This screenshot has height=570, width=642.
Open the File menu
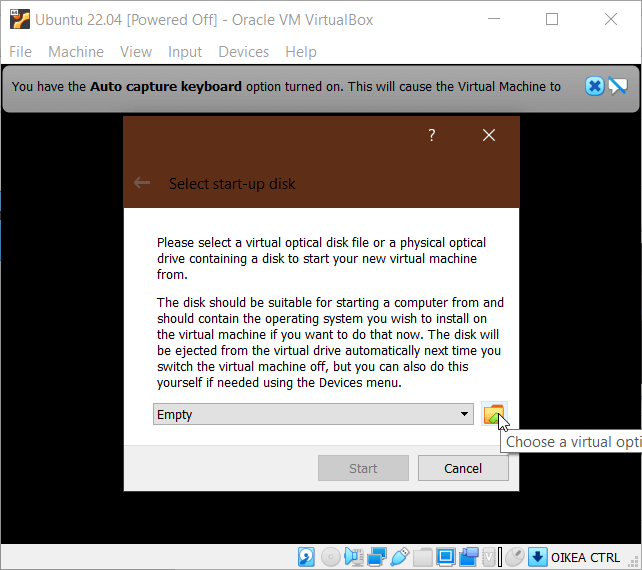tap(20, 52)
